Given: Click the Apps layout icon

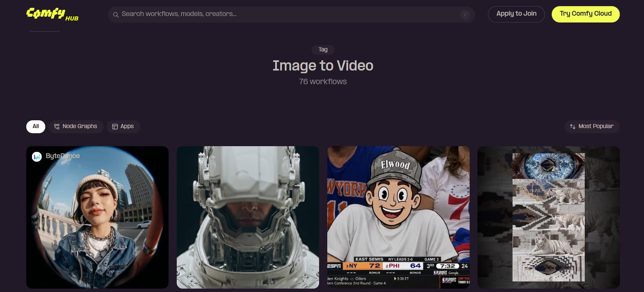Looking at the screenshot, I should tap(115, 126).
